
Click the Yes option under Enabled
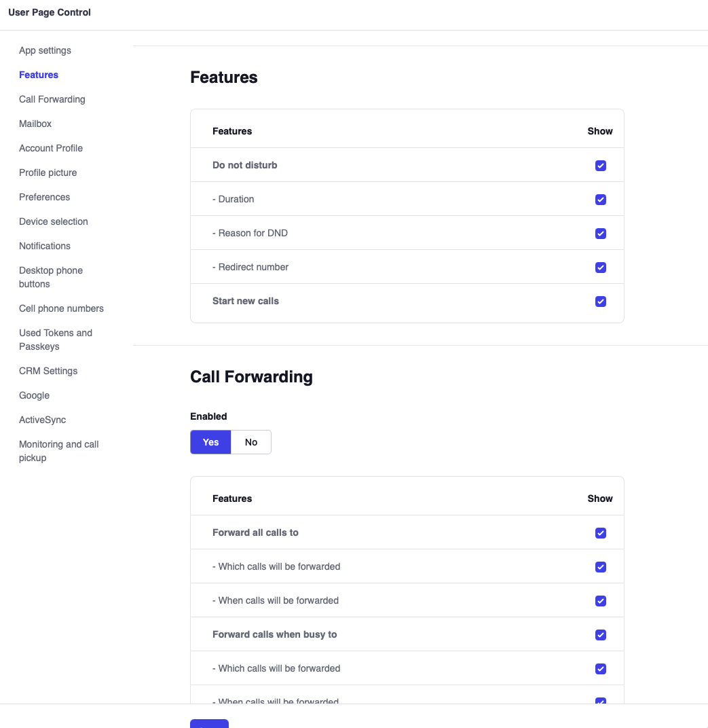(x=210, y=442)
